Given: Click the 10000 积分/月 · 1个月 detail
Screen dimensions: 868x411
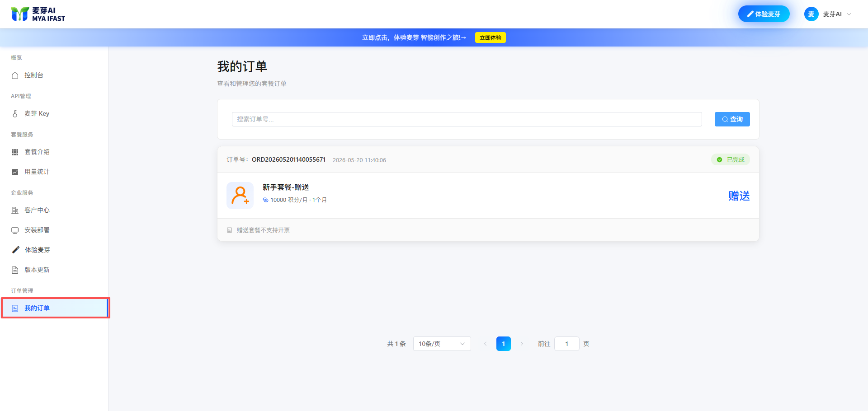Looking at the screenshot, I should [298, 200].
